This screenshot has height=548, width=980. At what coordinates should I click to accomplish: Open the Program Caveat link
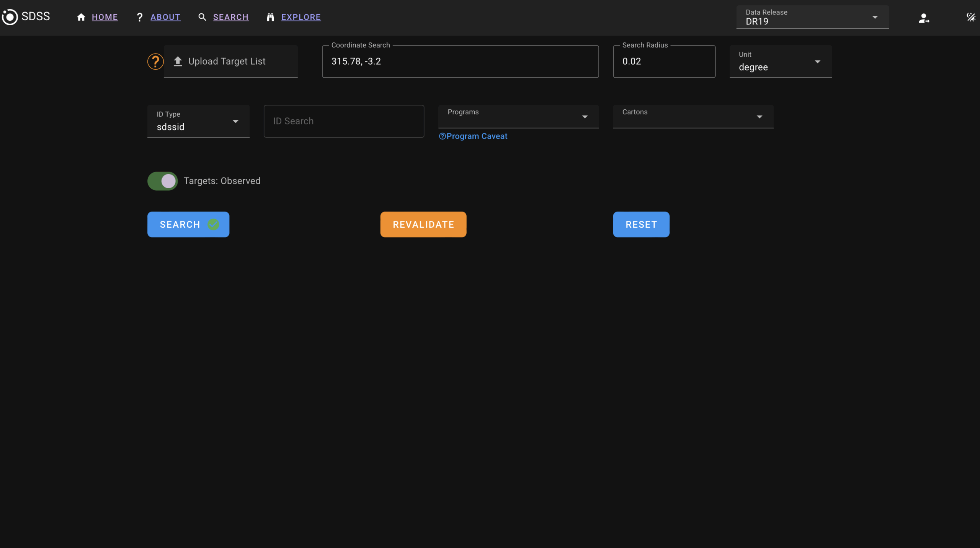(473, 136)
